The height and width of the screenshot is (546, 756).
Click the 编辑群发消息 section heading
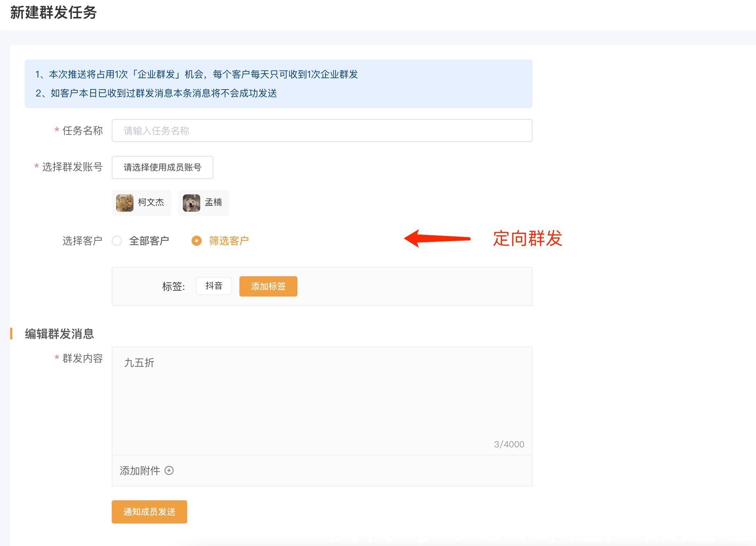[59, 334]
